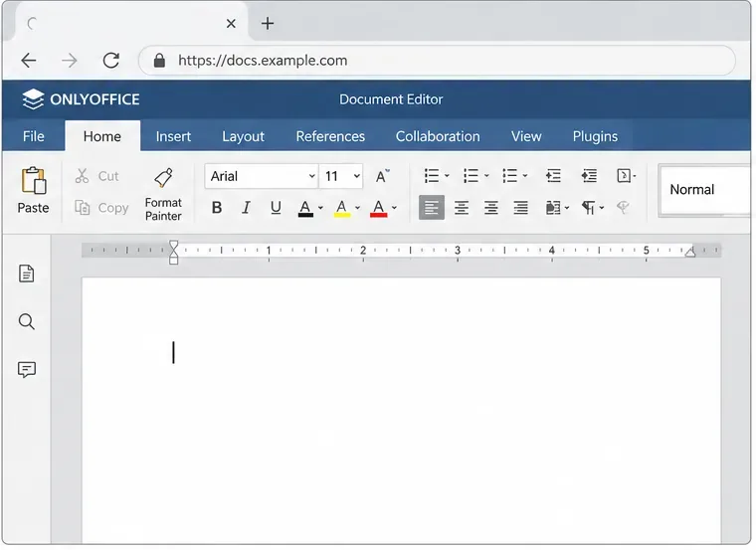Click the second list (numbering) icon
Image resolution: width=756 pixels, height=550 pixels.
tap(471, 176)
